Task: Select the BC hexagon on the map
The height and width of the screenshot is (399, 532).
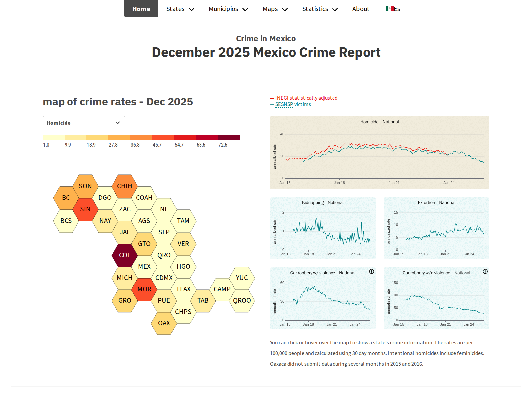Action: (x=66, y=198)
